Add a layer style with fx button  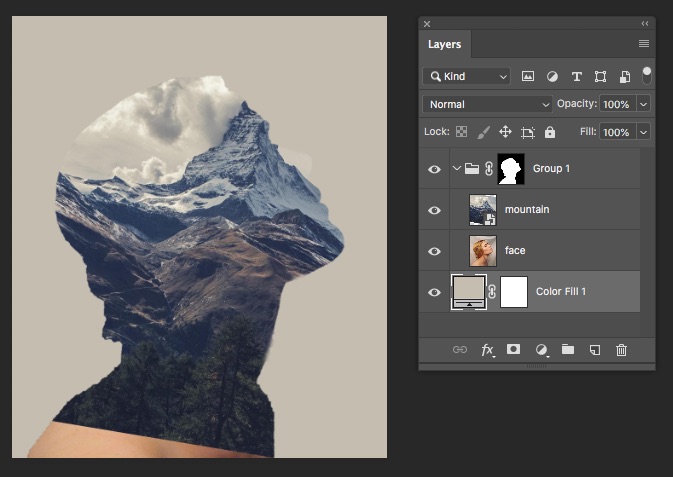coord(488,350)
